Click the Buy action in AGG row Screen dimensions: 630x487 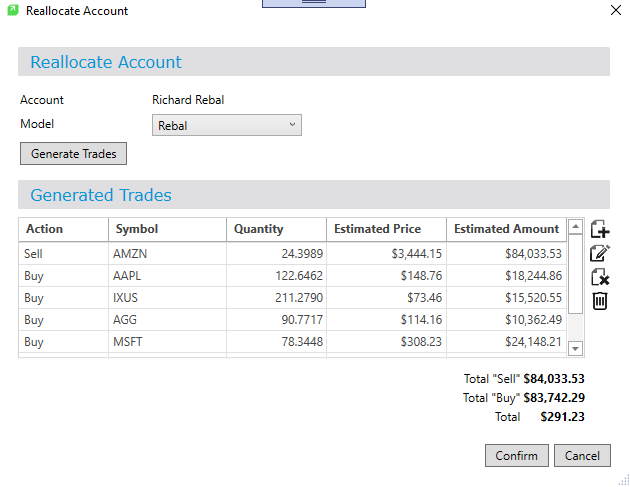[x=63, y=320]
